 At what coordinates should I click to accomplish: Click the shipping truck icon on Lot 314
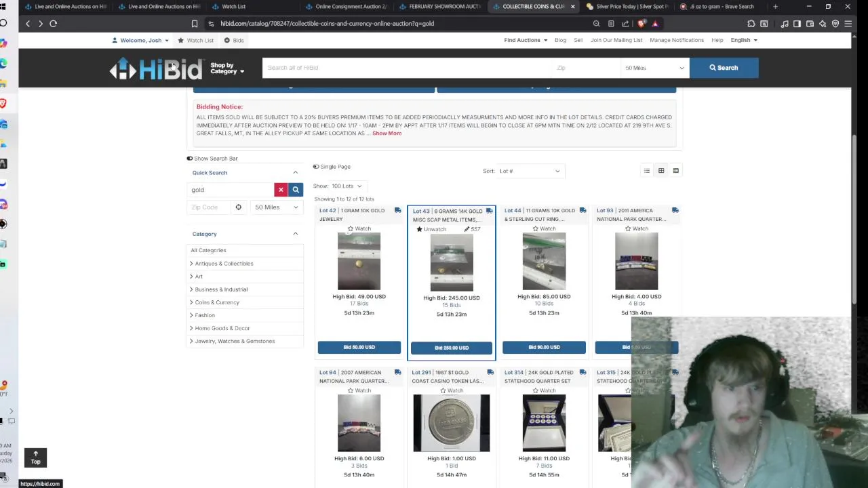pyautogui.click(x=583, y=373)
